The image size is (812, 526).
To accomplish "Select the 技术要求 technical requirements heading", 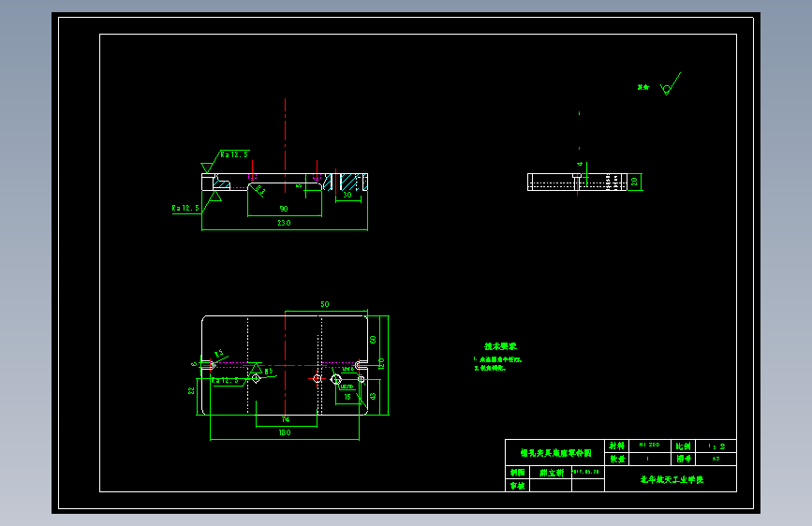I will (x=500, y=346).
